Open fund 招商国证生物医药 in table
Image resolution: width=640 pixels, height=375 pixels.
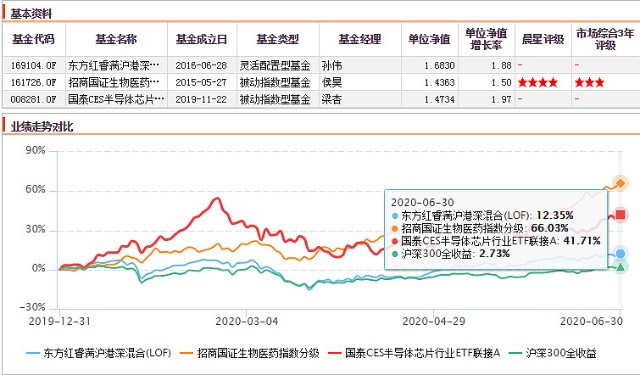pos(114,82)
